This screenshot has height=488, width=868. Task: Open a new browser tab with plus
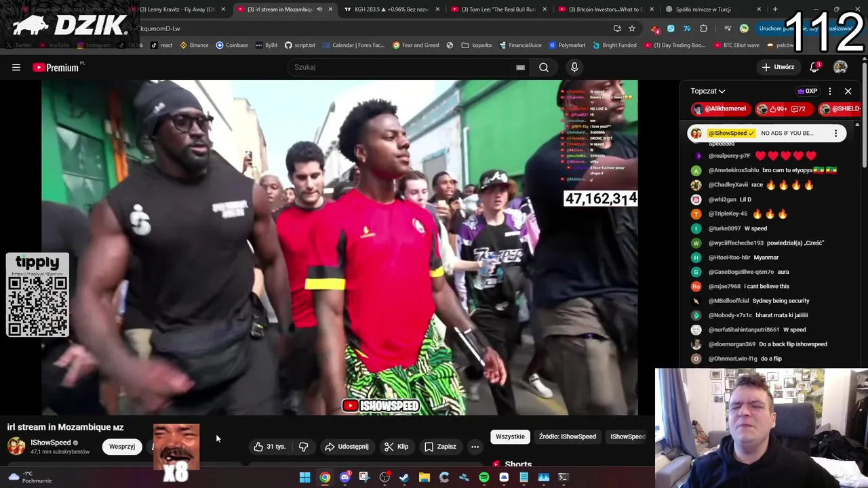[x=775, y=9]
